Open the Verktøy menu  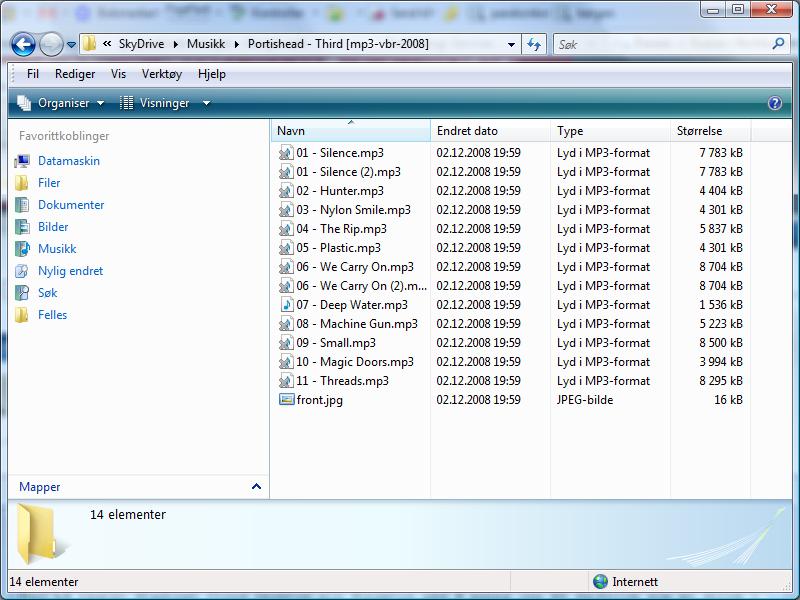coord(162,74)
